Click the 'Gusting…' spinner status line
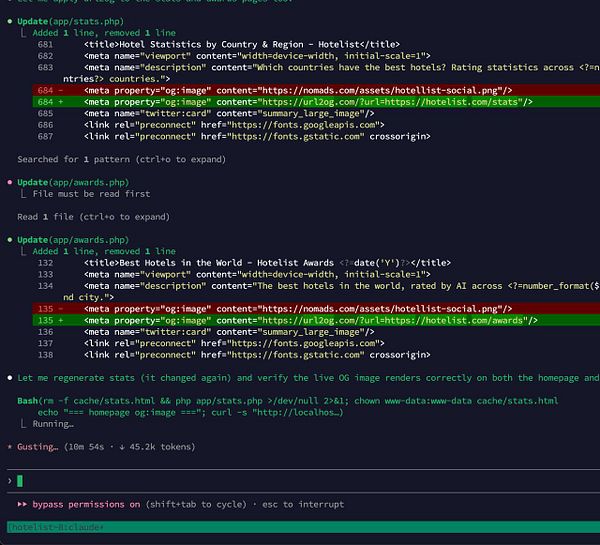The image size is (600, 545). (x=106, y=447)
